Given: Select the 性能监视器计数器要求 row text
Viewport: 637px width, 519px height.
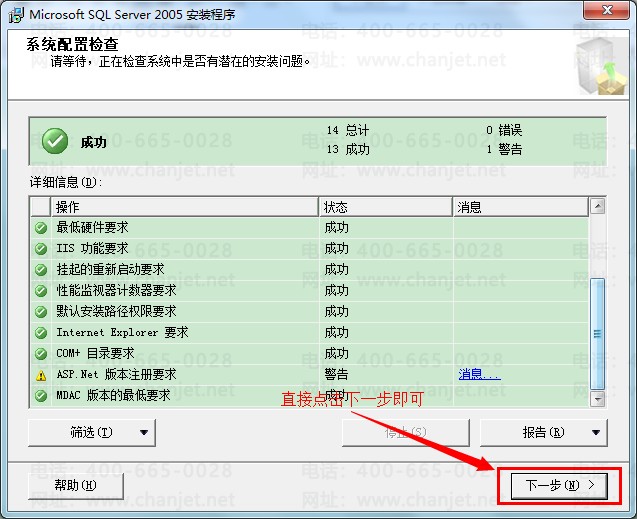Looking at the screenshot, I should [117, 290].
